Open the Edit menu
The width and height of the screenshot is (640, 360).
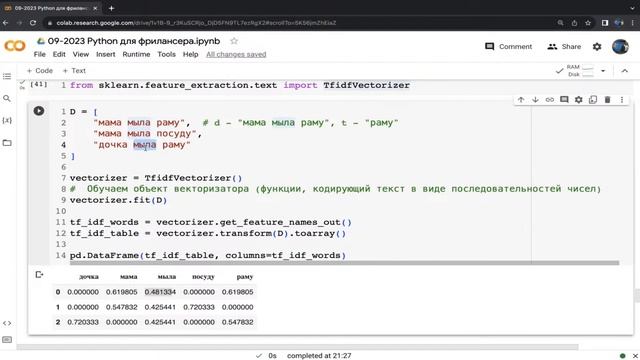(59, 54)
